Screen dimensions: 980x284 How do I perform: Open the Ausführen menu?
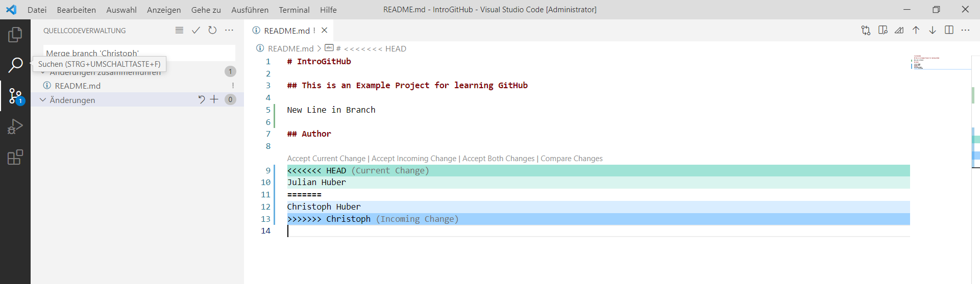[x=250, y=10]
